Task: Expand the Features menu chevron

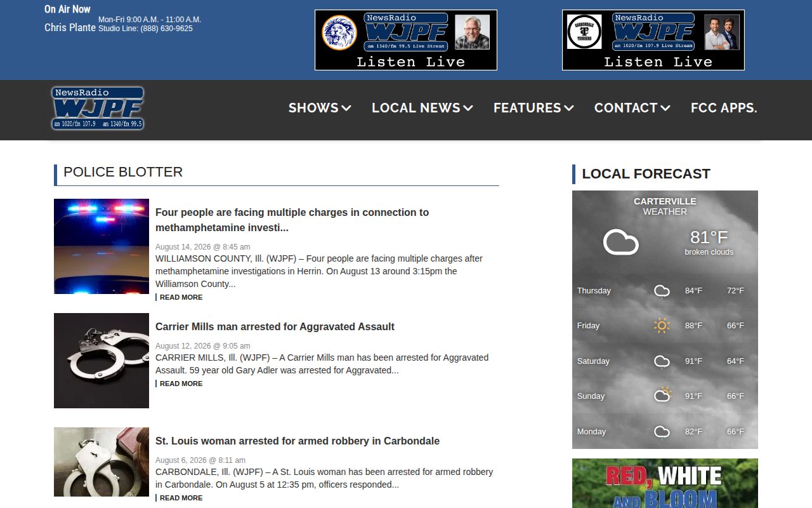Action: [569, 109]
